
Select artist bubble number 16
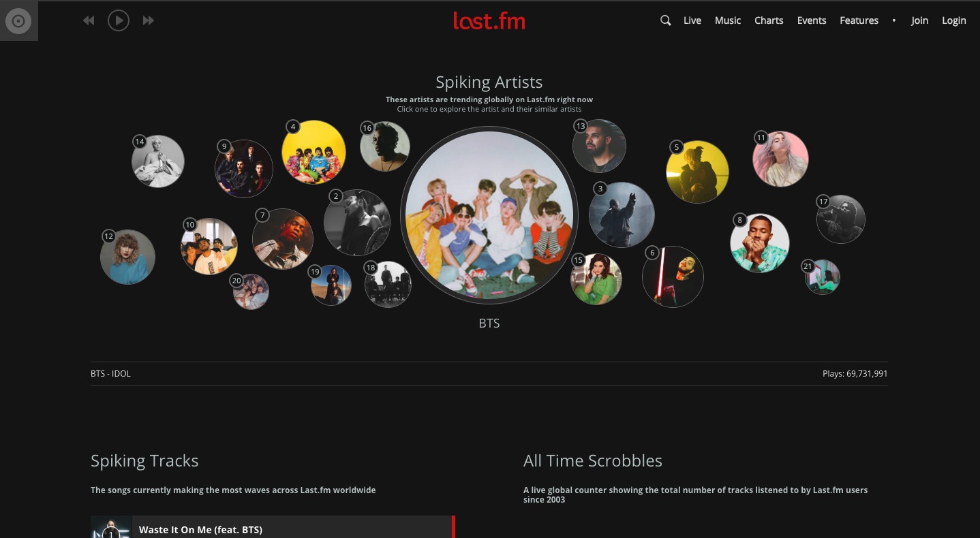click(x=385, y=146)
